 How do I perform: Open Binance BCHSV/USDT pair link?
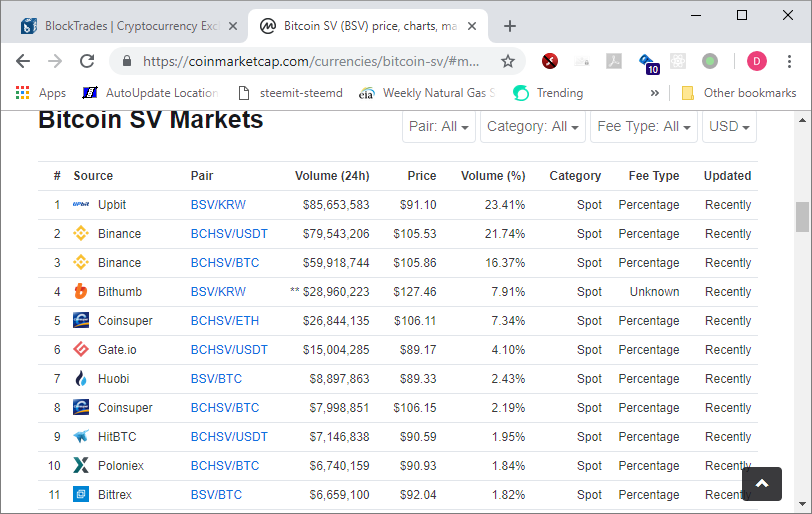tap(229, 233)
